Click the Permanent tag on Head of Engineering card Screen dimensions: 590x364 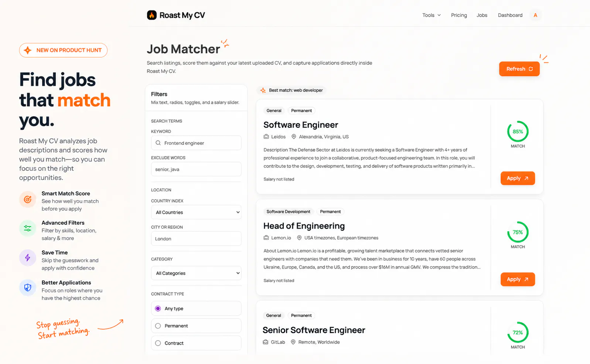[330, 212]
